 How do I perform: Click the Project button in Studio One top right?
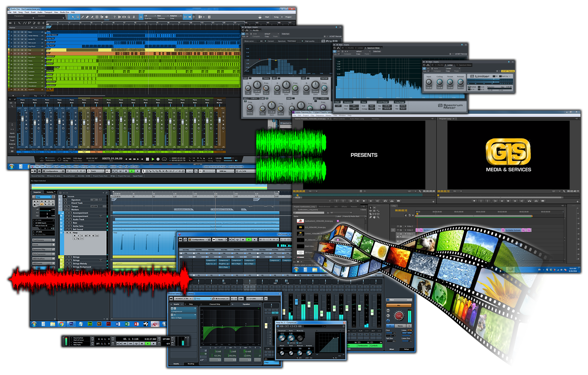click(x=288, y=17)
